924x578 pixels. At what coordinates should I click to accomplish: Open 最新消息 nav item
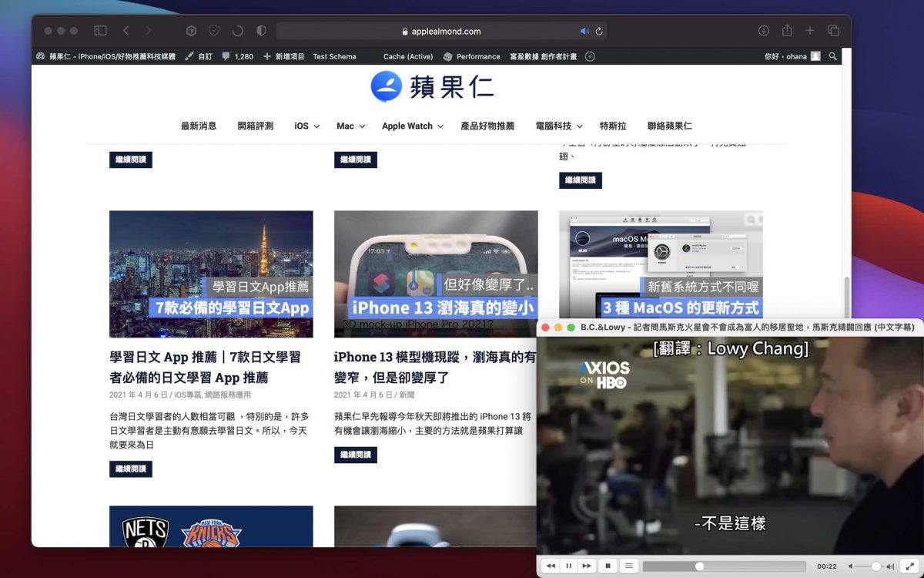click(199, 126)
